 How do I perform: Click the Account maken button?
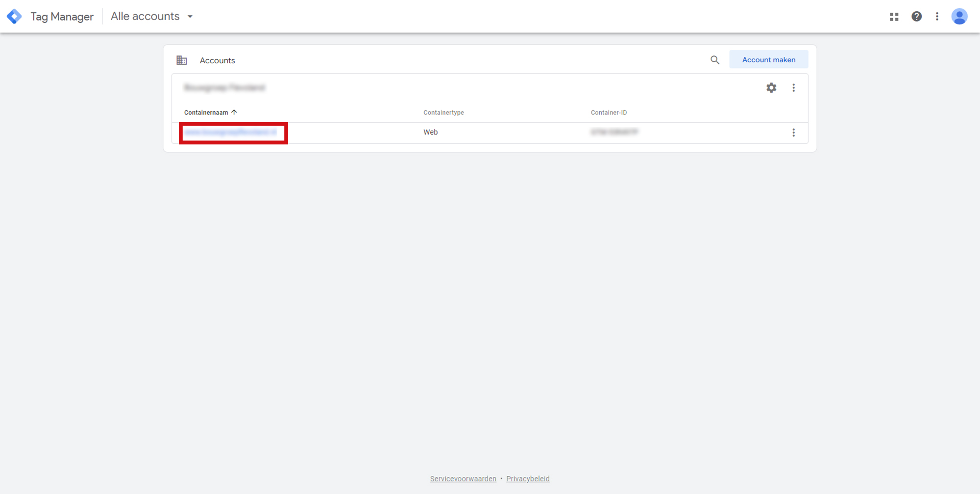768,60
